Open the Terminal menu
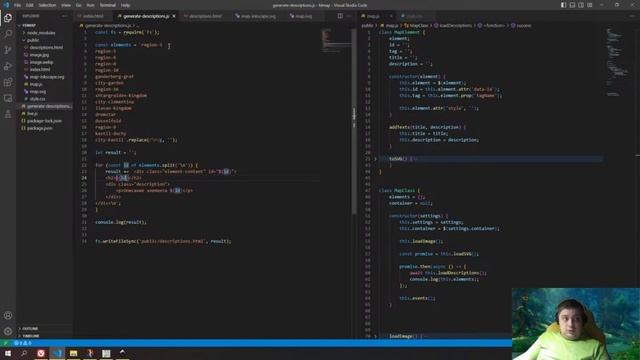640x360 pixels. click(108, 5)
